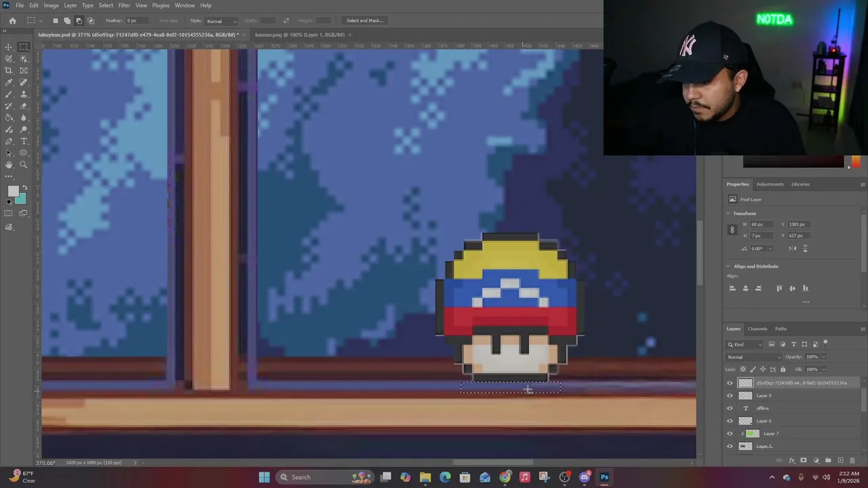868x488 pixels.
Task: Hide Layer 9 with eye icon
Action: [x=730, y=396]
